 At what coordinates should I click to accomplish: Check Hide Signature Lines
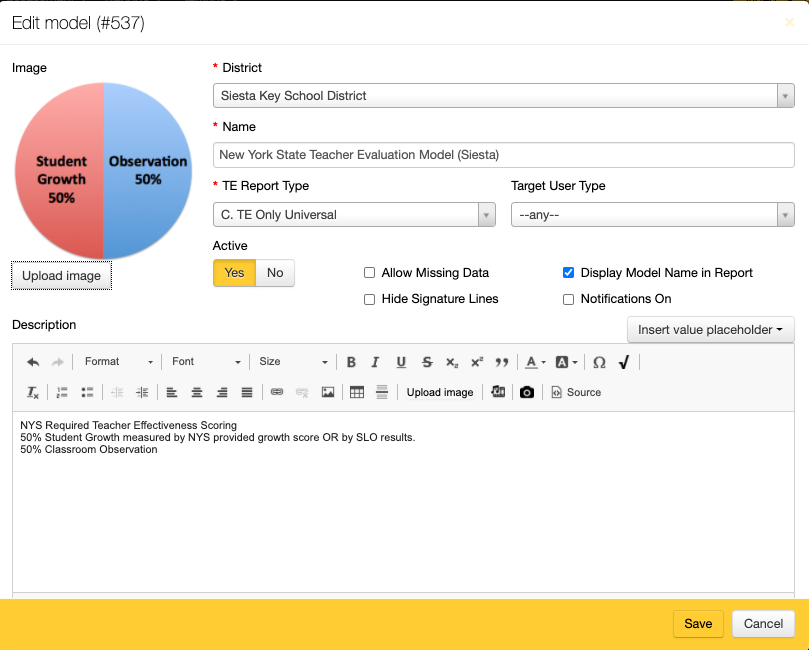[369, 299]
